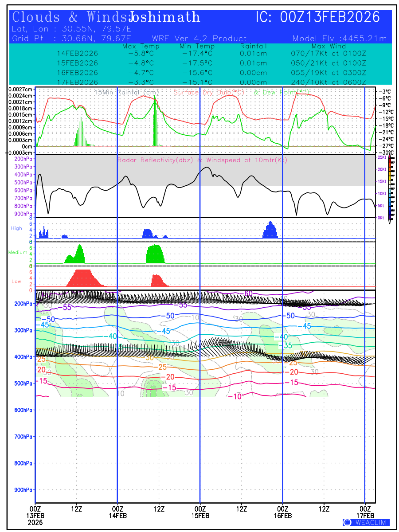
Task: Click the WRF Ver 4.2 Product text
Action: pyautogui.click(x=199, y=39)
